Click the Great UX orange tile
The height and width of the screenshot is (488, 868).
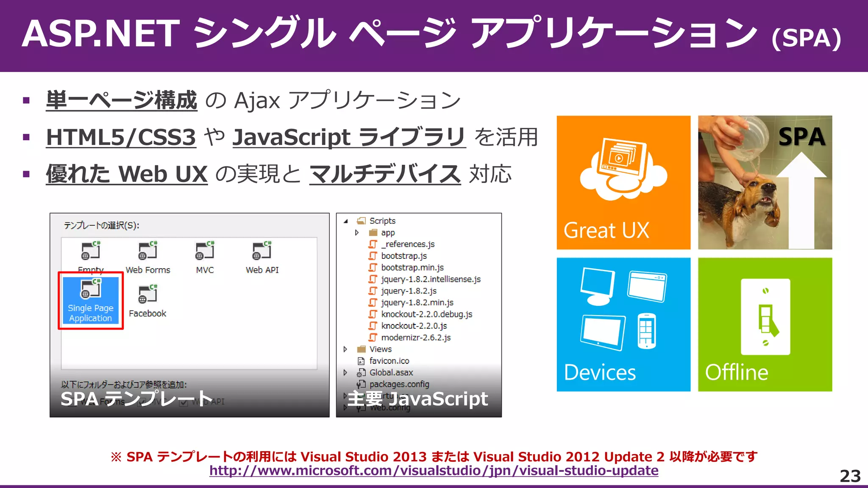coord(623,183)
